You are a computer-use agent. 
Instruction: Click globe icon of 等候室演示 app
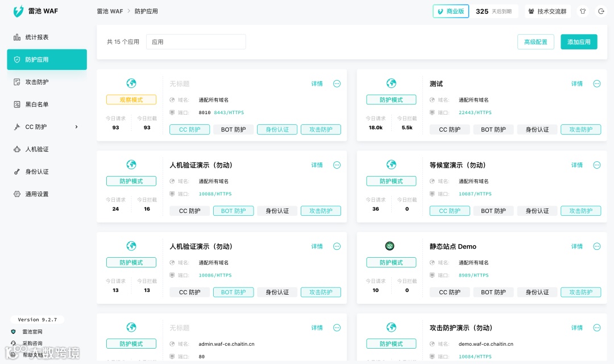coord(391,164)
